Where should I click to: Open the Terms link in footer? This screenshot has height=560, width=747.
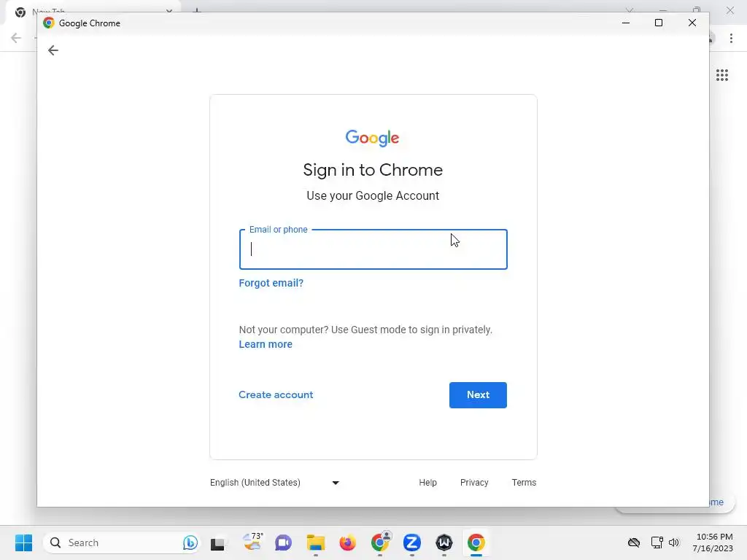pos(524,483)
